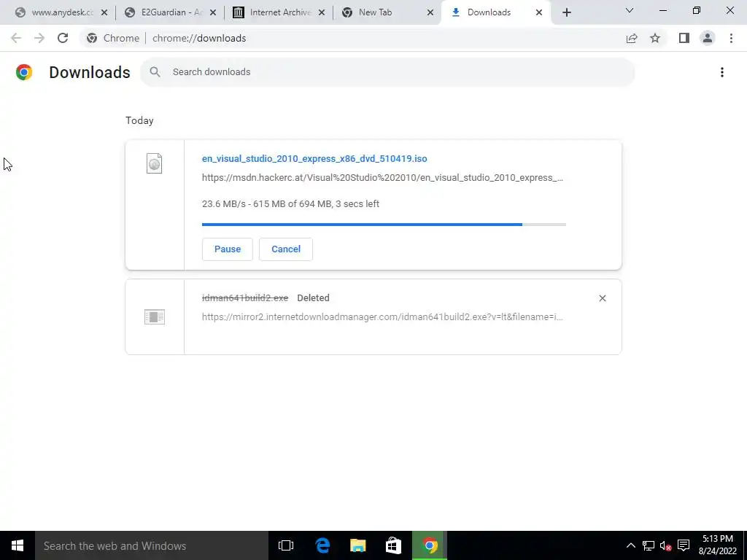Open the Action Center notifications icon
This screenshot has width=747, height=560.
pyautogui.click(x=684, y=545)
